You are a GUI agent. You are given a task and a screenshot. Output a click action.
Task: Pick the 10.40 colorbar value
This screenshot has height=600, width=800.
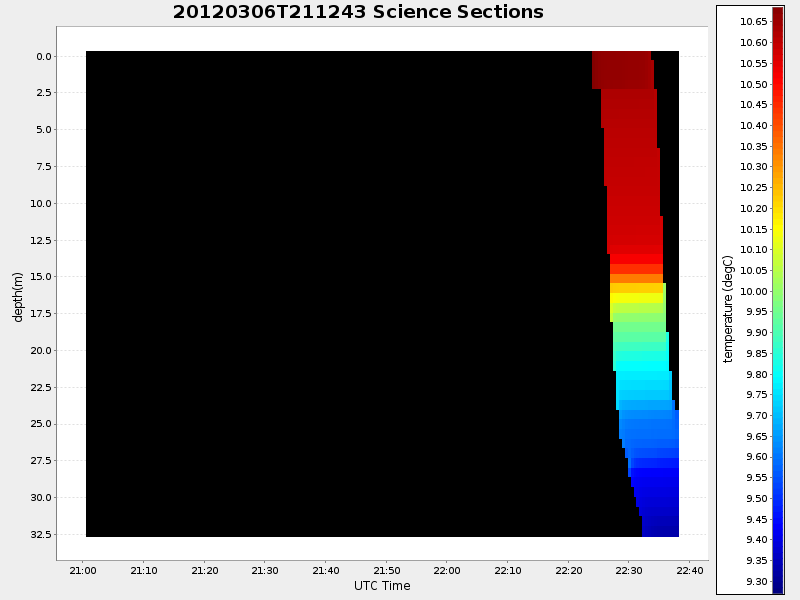(754, 126)
